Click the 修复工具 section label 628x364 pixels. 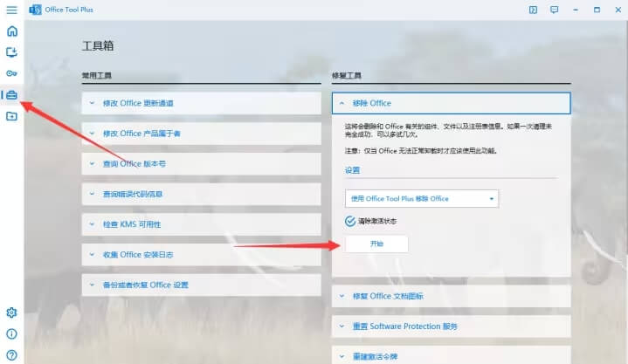coord(347,75)
